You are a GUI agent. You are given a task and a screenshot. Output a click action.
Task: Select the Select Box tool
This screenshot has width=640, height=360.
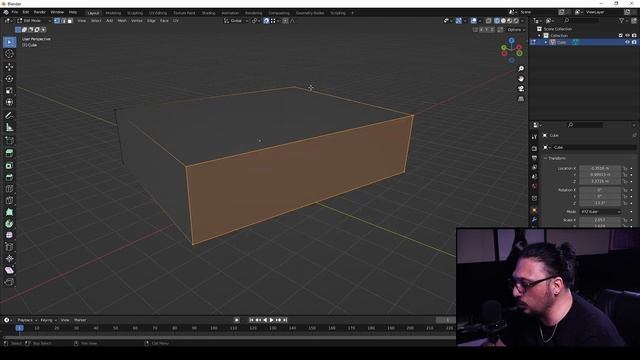(x=9, y=42)
